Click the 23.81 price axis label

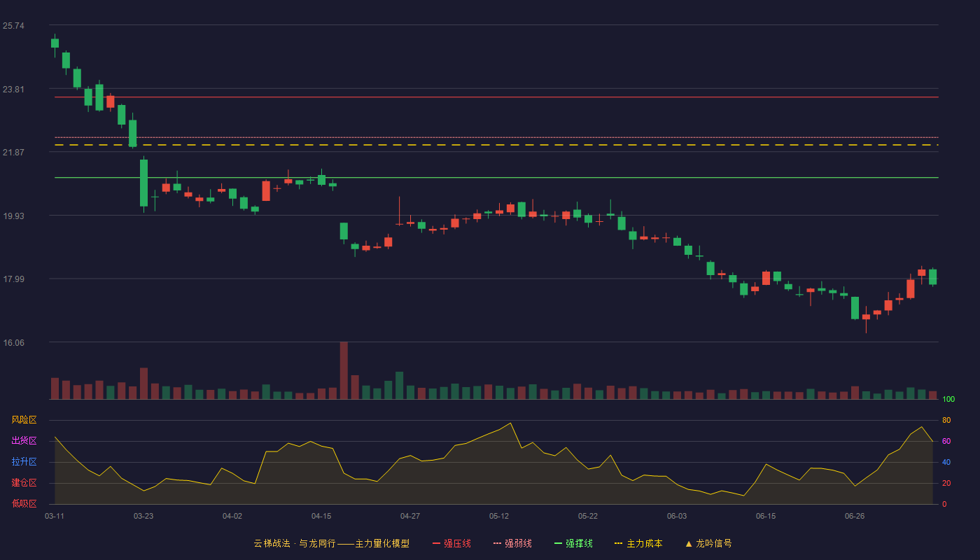pos(13,90)
